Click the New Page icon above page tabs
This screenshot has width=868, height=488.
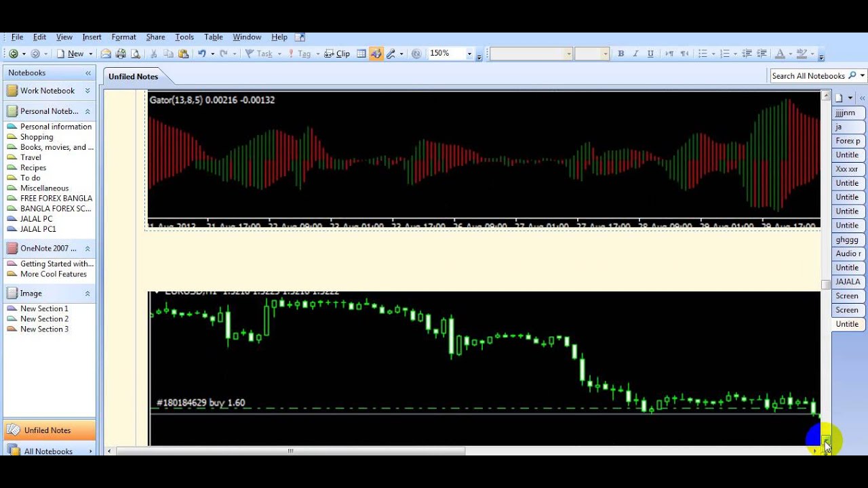[839, 98]
